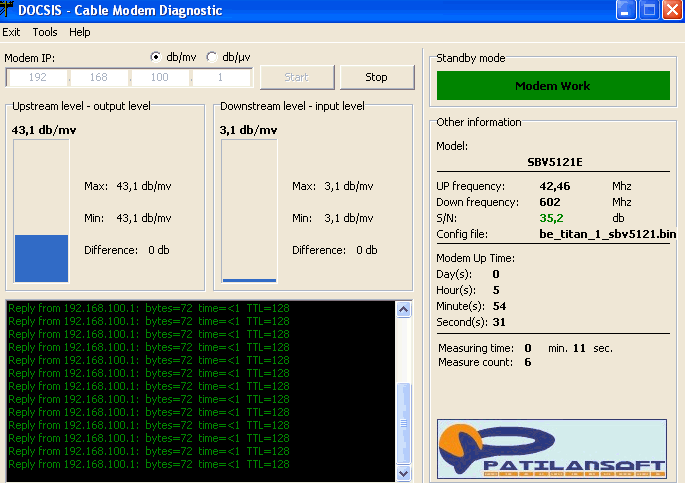
Task: Click upstream Max 43,1 db/mv value
Action: (144, 186)
